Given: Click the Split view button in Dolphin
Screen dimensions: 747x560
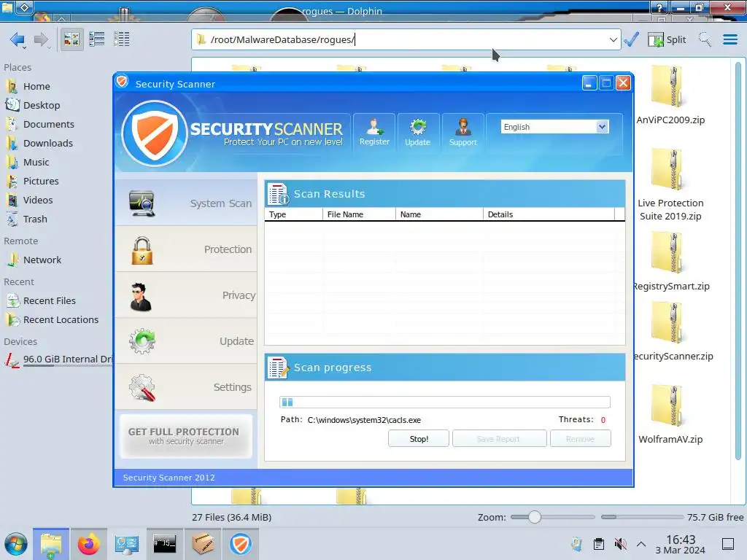Looking at the screenshot, I should point(667,39).
